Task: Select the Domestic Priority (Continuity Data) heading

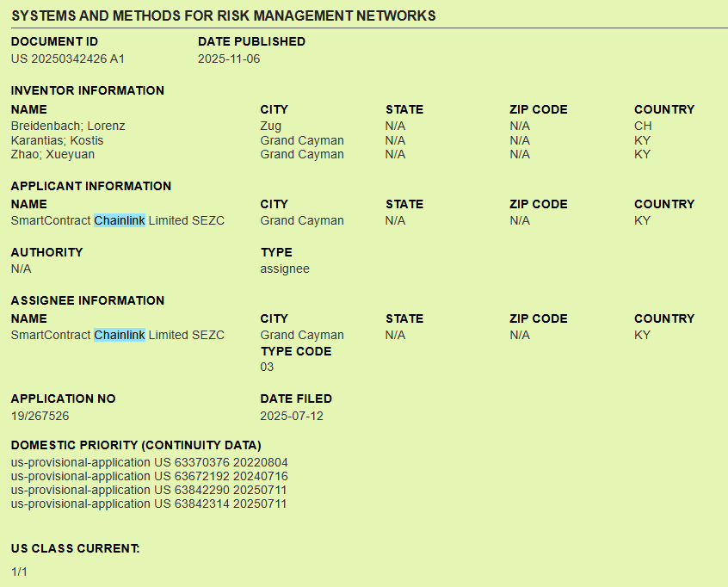Action: pos(136,445)
